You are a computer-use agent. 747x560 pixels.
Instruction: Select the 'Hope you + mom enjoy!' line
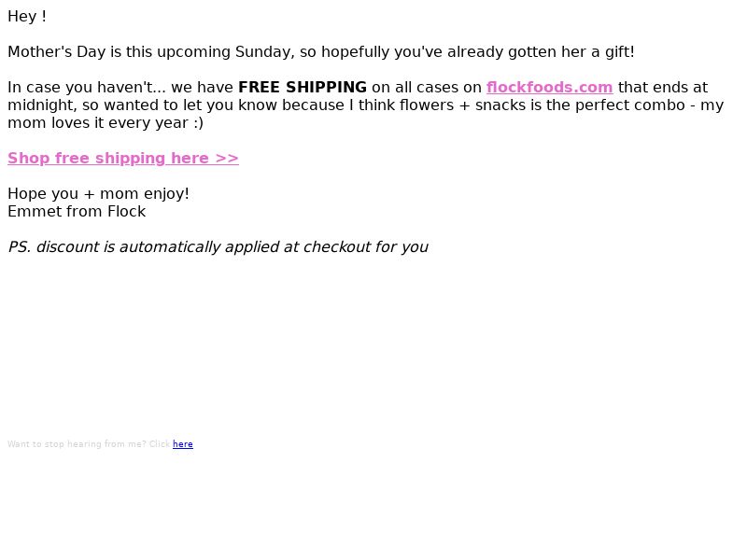pos(99,194)
